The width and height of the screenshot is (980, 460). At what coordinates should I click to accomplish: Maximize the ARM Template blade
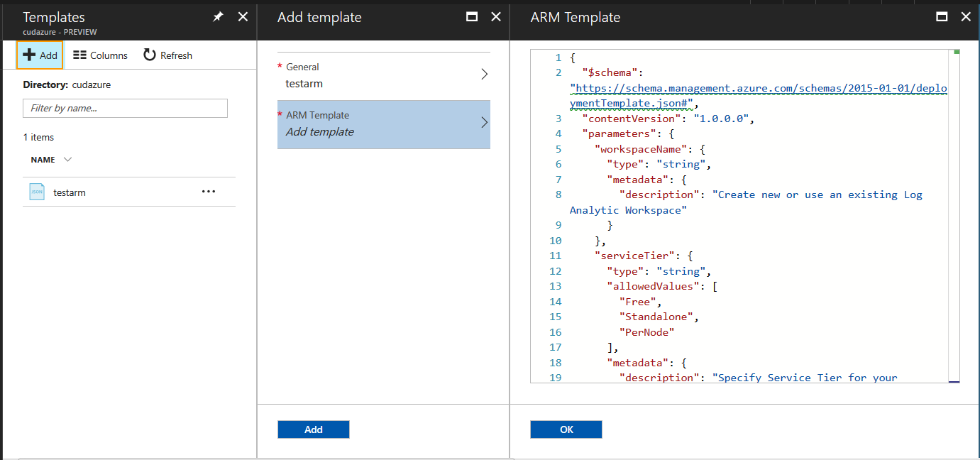coord(941,16)
